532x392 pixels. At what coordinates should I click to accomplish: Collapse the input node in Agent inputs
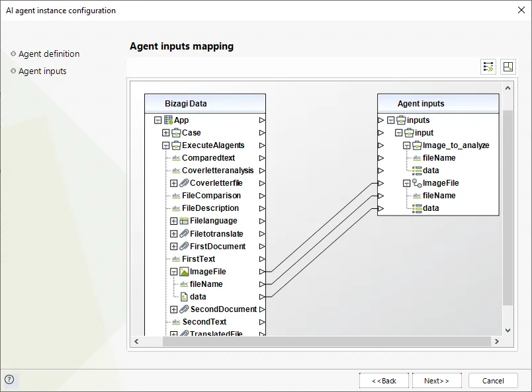tap(398, 133)
